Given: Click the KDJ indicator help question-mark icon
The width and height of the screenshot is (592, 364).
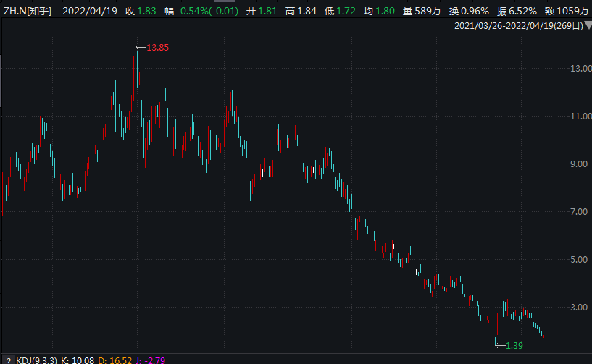Looking at the screenshot, I should point(8,359).
